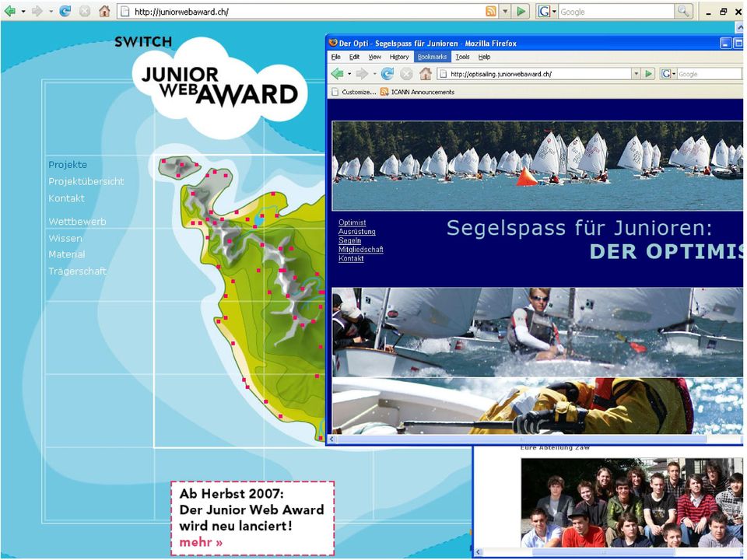Click the forward arrow in the Der Opti Firefox window
Viewport: 747px width, 560px height.
362,74
